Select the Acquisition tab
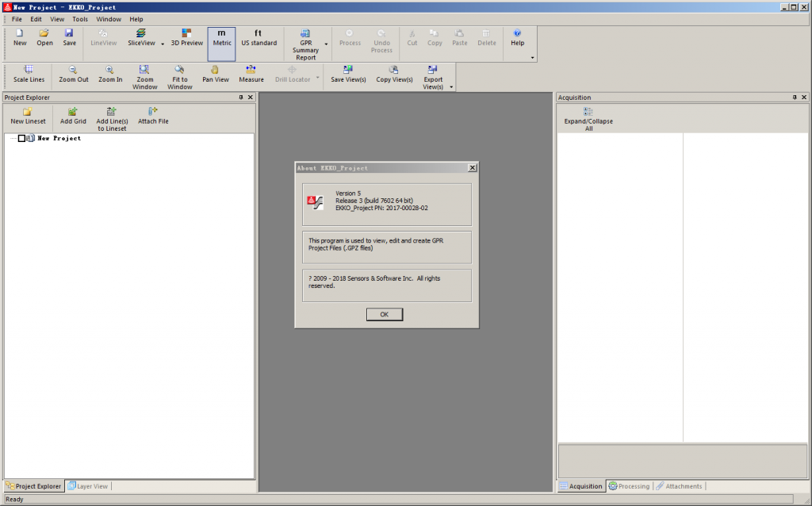Screen dimensions: 812x506 pyautogui.click(x=580, y=486)
